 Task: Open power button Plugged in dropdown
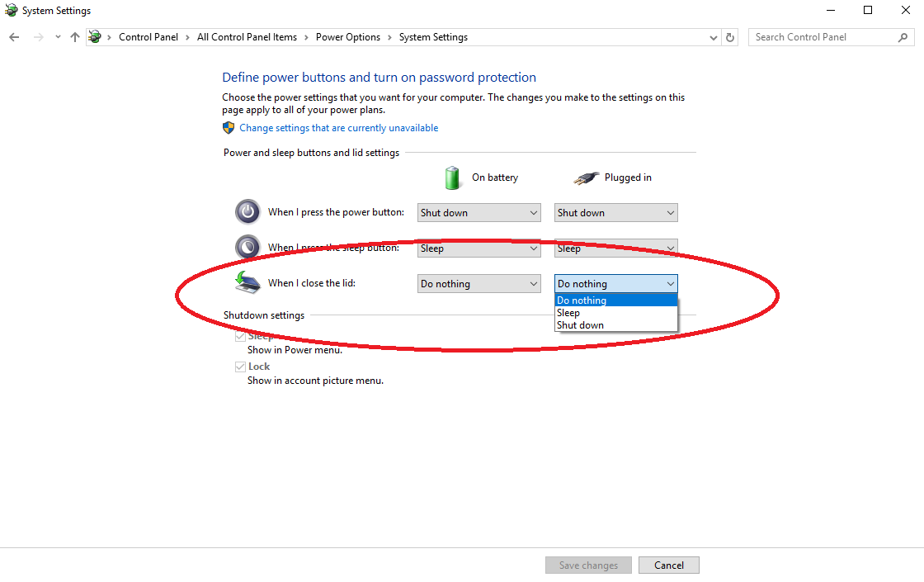pyautogui.click(x=615, y=213)
